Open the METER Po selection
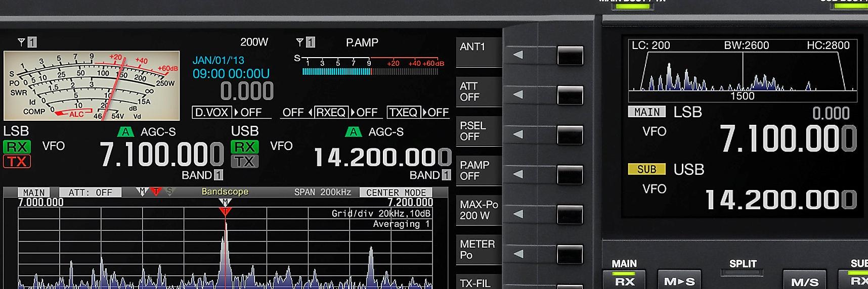This screenshot has width=868, height=289. click(x=479, y=250)
